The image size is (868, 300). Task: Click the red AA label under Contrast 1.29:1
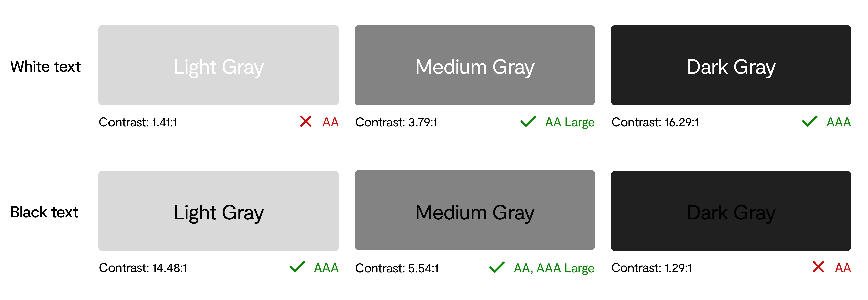843,268
